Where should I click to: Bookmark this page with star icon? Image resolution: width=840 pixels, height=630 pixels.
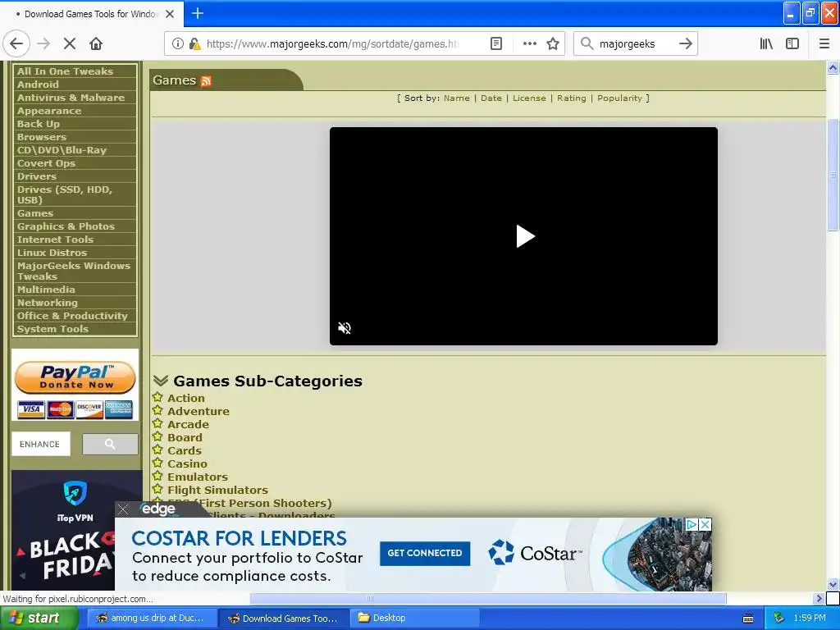pyautogui.click(x=553, y=44)
